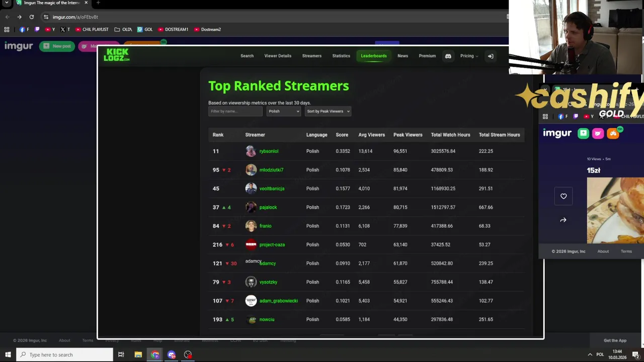Open the X bookmark labeled T
This screenshot has height=362, width=644.
(x=65, y=29)
